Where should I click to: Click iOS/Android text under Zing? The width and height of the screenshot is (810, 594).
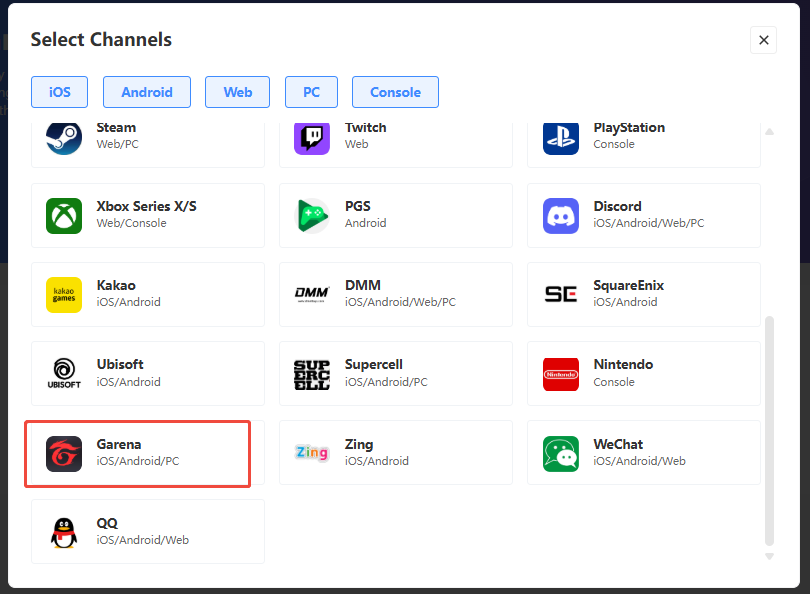tap(377, 461)
